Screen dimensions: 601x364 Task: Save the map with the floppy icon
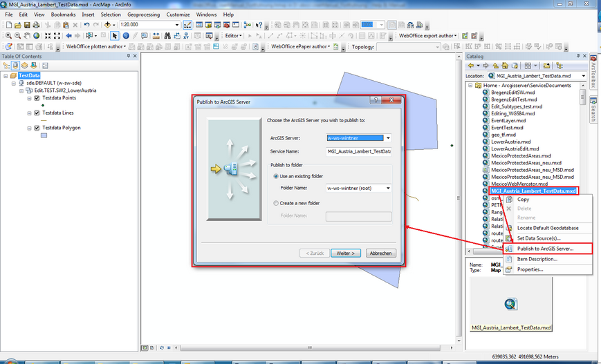(27, 25)
